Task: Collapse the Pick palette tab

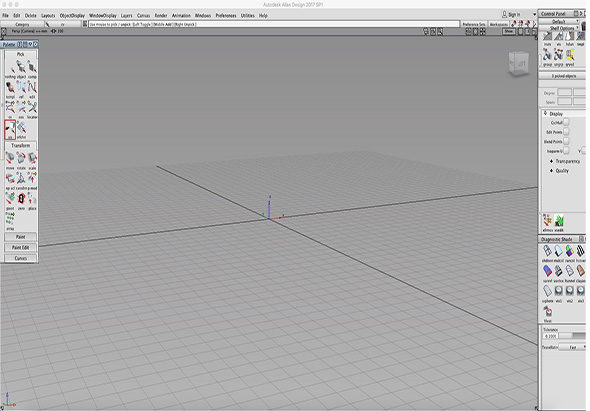Action: (21, 54)
